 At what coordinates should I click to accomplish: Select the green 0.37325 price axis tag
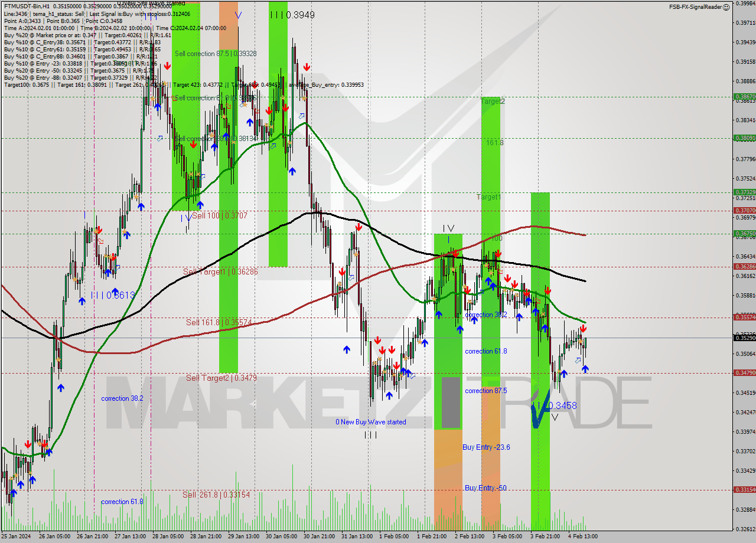tap(744, 192)
